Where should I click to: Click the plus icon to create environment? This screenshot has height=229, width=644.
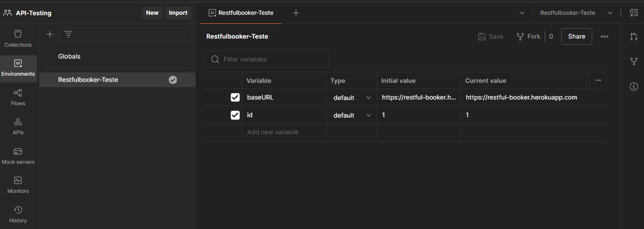[x=49, y=34]
